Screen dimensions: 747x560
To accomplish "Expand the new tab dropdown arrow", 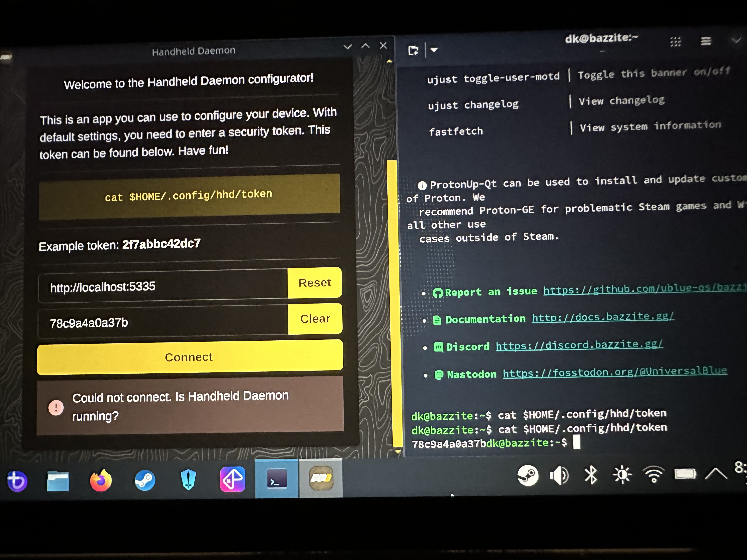I will [434, 50].
